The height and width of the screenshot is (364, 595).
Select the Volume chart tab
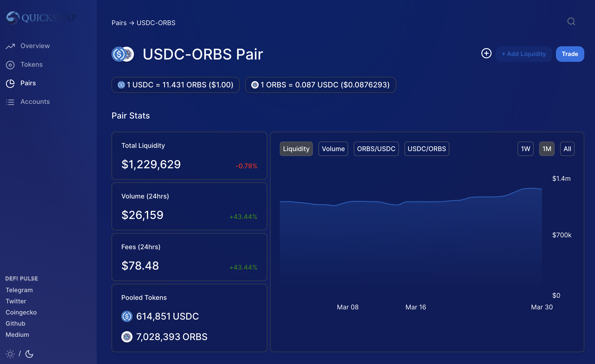tap(333, 149)
